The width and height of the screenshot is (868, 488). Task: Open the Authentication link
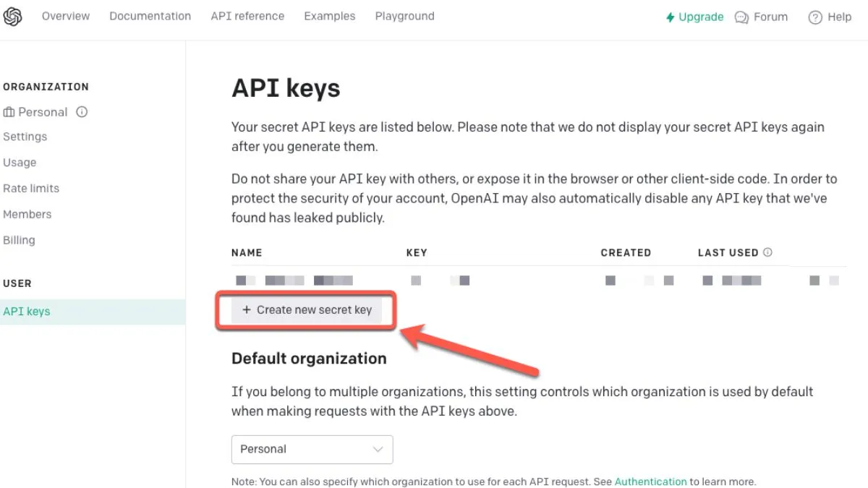tap(650, 481)
